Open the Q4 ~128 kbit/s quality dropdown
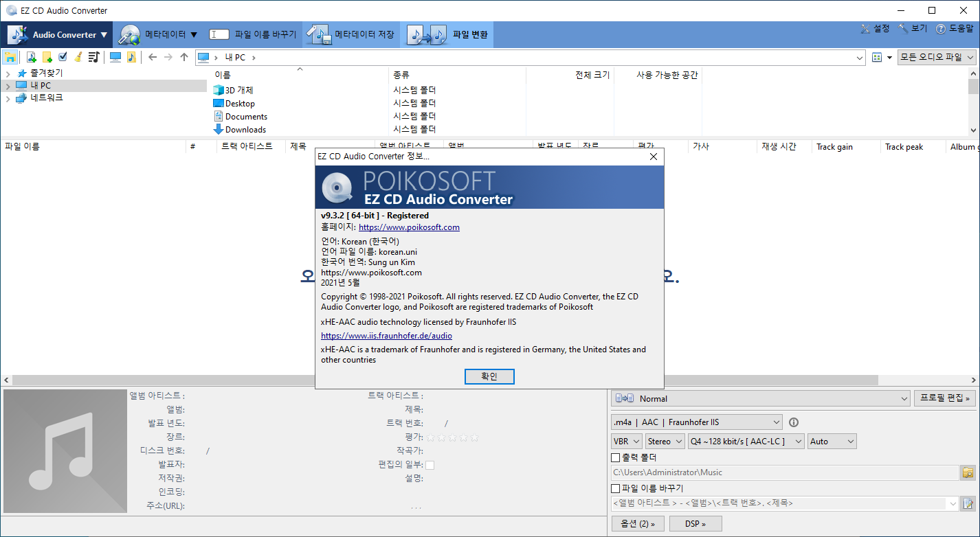The image size is (980, 537). 746,442
